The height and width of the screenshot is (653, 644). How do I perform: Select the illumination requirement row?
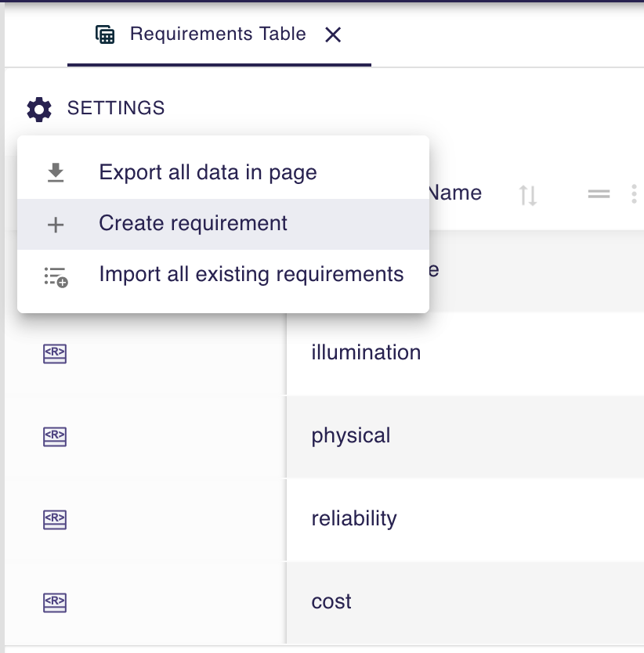[366, 352]
